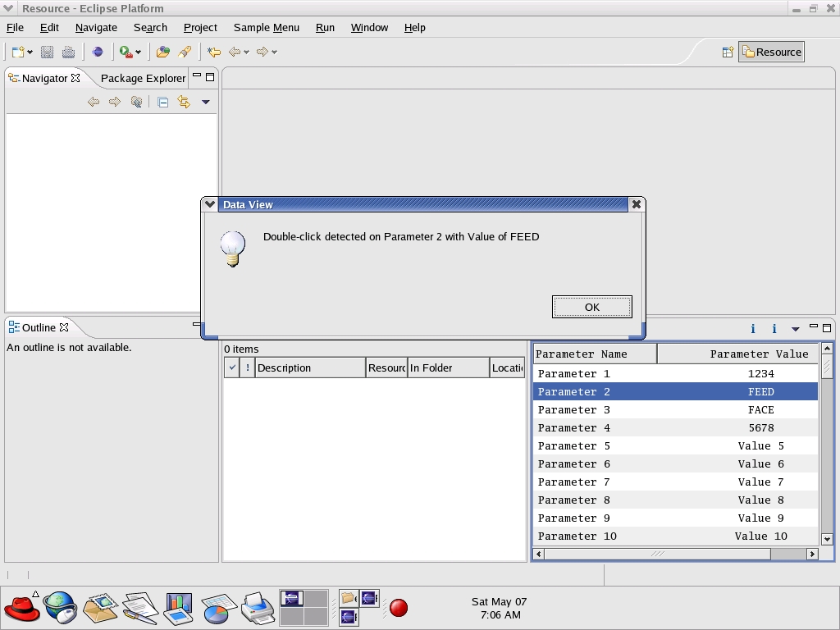Click the Print icon in the toolbar
Viewport: 840px width, 630px height.
click(x=69, y=52)
